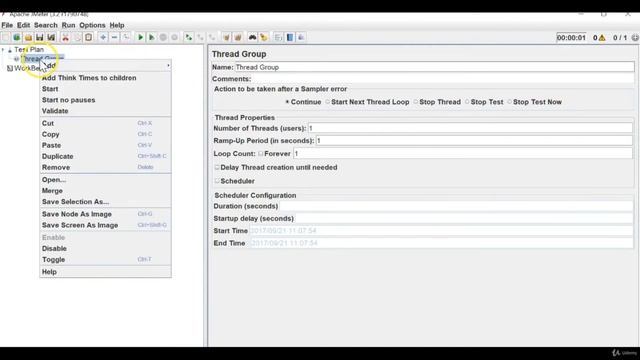Click the warning triangle error counter
The image size is (640, 360).
[602, 38]
